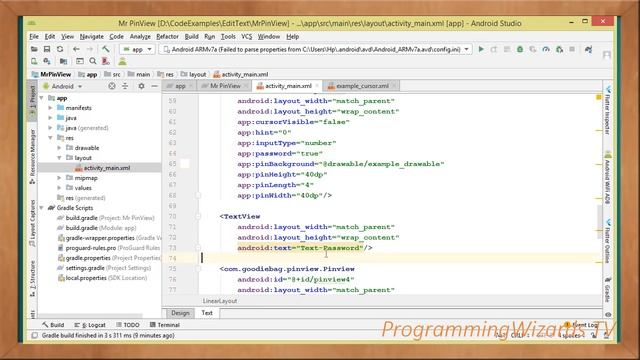The width and height of the screenshot is (640, 360).
Task: Select activity_main.xml in project tree
Action: (102, 168)
